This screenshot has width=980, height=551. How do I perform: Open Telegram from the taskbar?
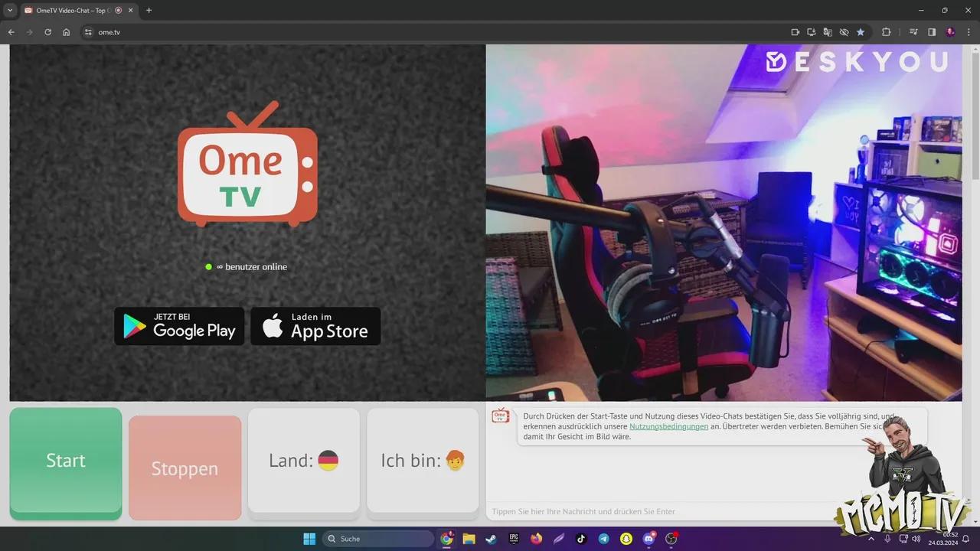click(604, 539)
